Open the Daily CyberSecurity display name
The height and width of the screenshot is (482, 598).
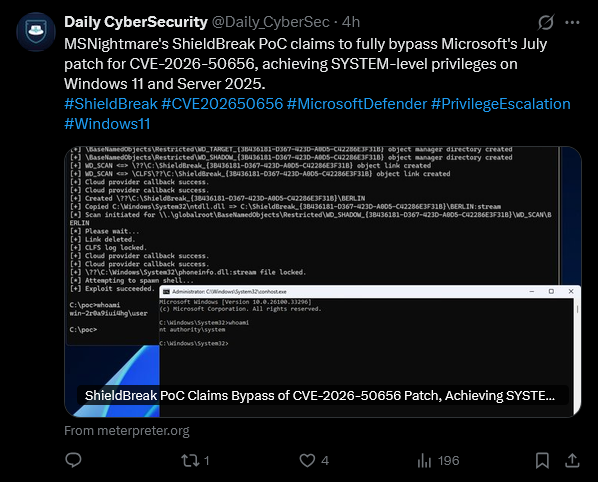click(x=136, y=22)
